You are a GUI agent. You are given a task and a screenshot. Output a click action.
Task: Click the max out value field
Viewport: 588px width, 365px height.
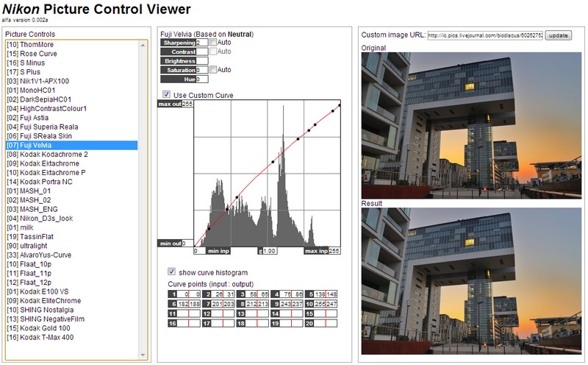[187, 104]
